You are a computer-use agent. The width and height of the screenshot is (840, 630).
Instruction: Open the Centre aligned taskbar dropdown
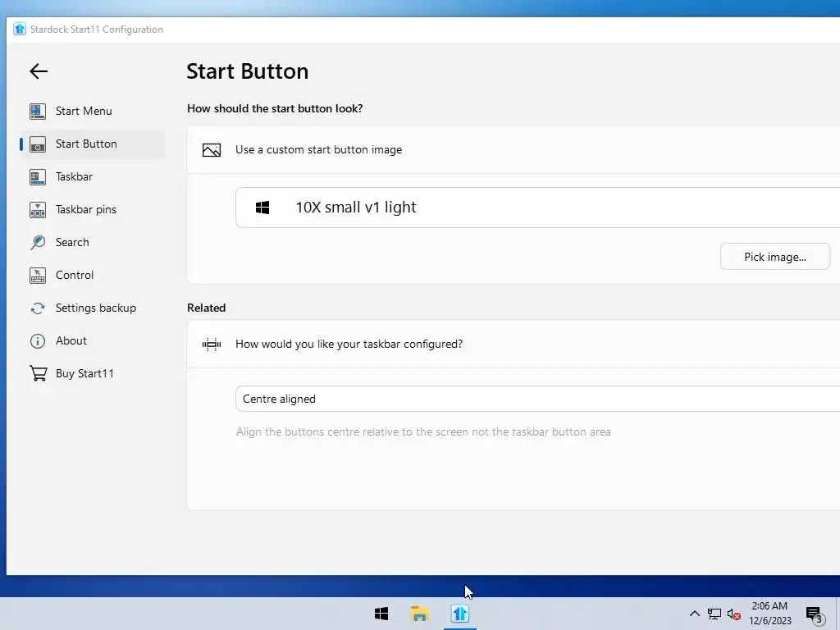point(538,399)
